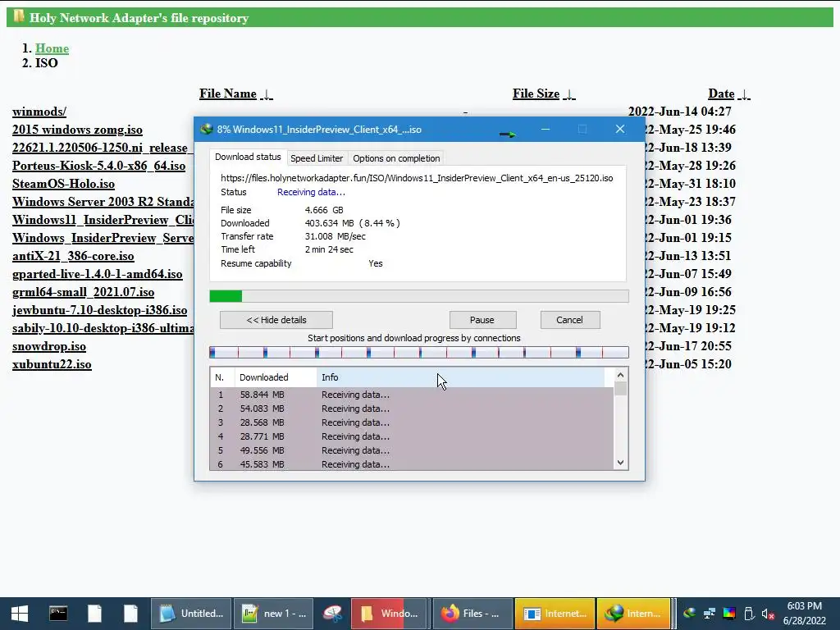Screen dimensions: 840x630
Task: Switch to the Speed Limiter tab
Action: pos(317,158)
